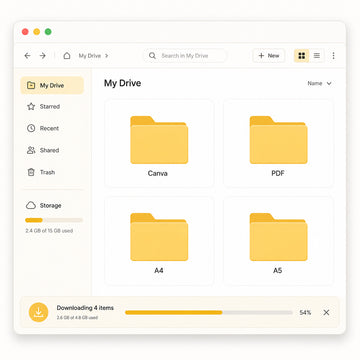Image resolution: width=360 pixels, height=360 pixels.
Task: Switch to grid view
Action: click(302, 56)
